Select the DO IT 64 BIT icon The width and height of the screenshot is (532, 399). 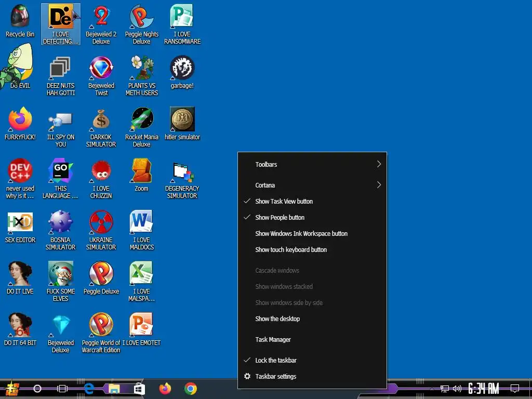coord(20,330)
